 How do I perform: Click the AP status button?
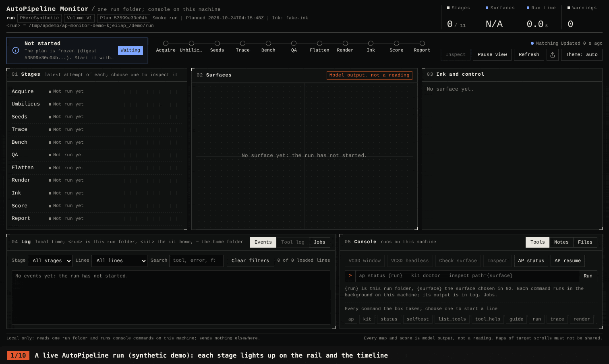531,261
